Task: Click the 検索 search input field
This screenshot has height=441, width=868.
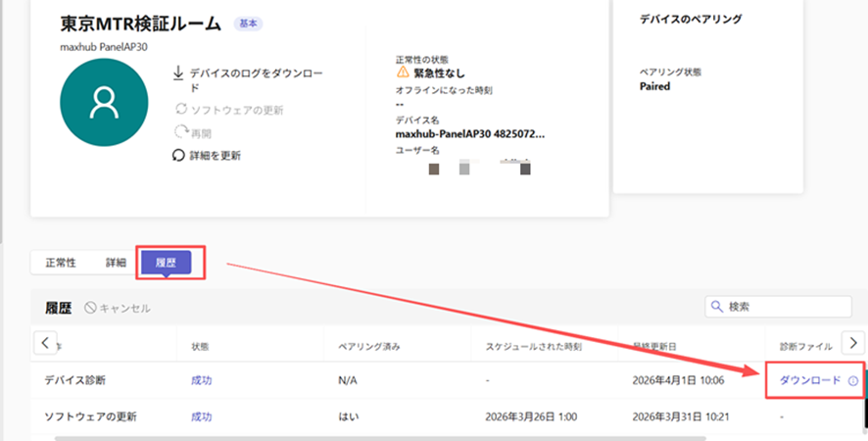Action: tap(786, 307)
